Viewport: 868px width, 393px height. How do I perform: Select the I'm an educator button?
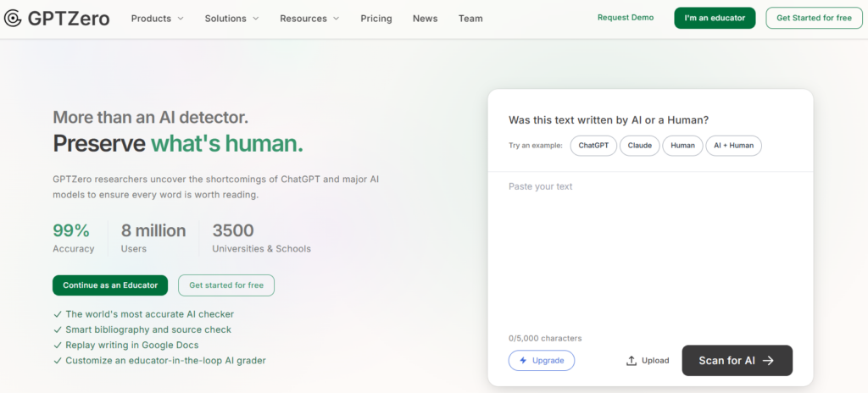[715, 18]
